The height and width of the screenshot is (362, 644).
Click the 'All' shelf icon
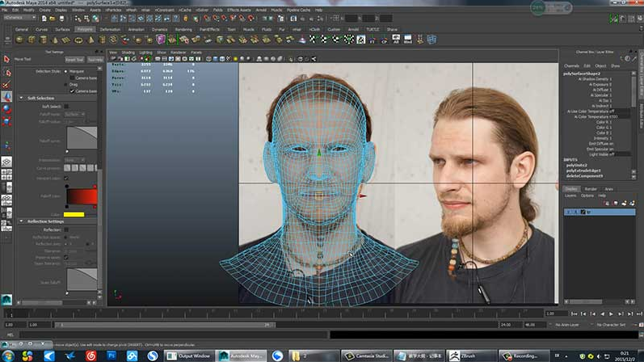(396, 40)
